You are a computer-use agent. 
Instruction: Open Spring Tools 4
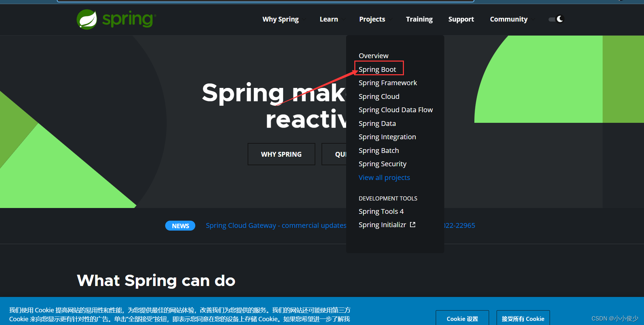click(x=381, y=211)
